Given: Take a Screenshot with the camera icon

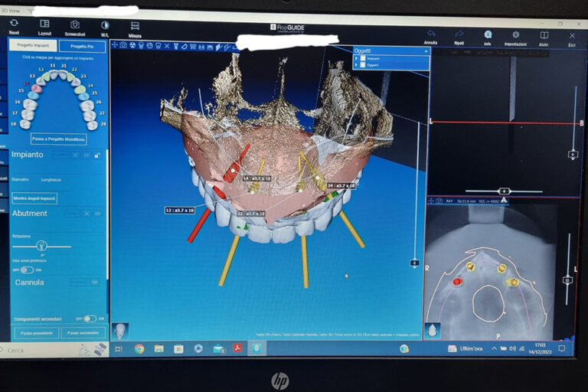Looking at the screenshot, I should click(x=75, y=25).
